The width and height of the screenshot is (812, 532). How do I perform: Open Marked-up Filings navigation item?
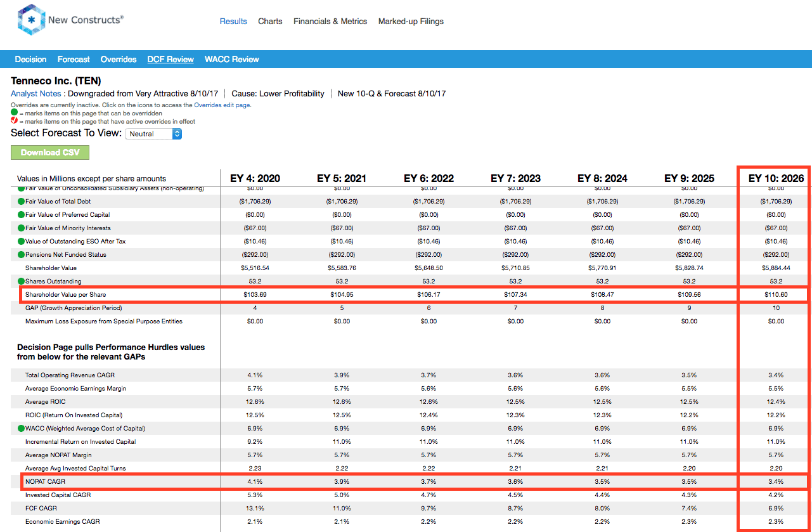pyautogui.click(x=411, y=21)
